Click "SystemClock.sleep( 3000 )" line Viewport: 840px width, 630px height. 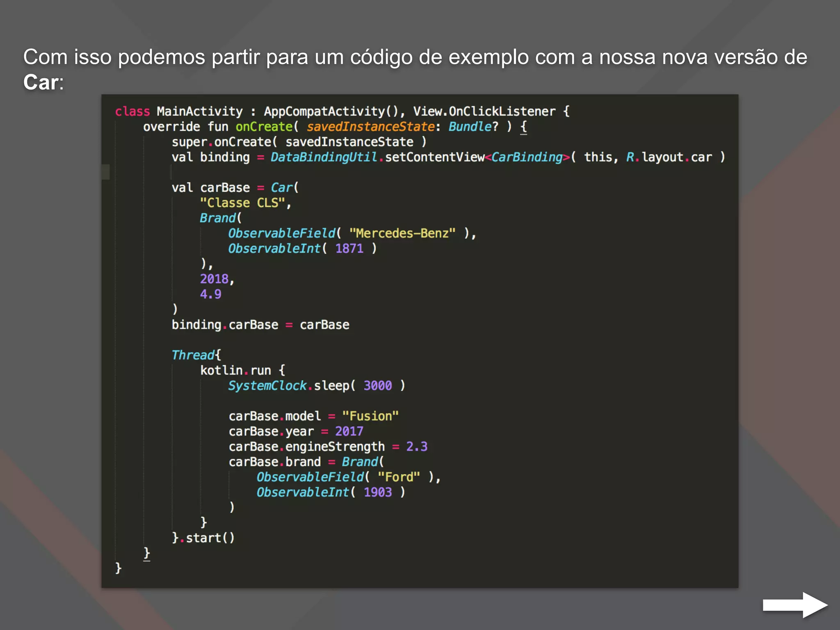tap(317, 386)
